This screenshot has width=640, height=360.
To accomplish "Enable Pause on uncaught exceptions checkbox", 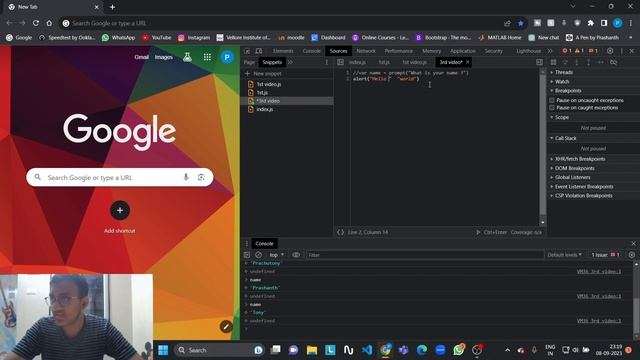I will 552,100.
